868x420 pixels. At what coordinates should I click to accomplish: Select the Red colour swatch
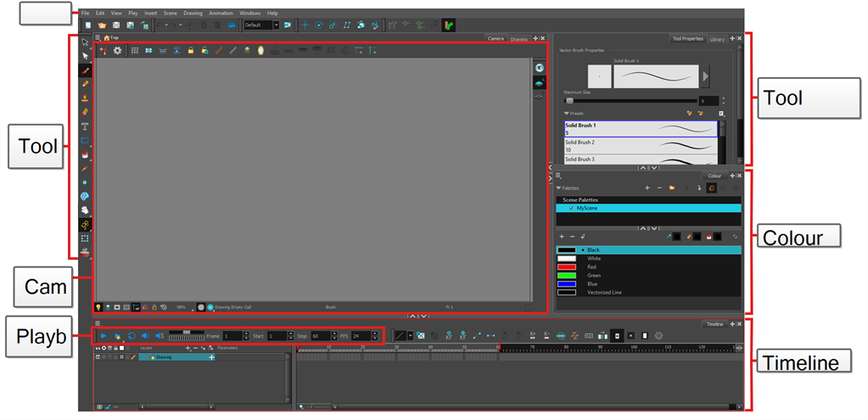[x=566, y=266]
